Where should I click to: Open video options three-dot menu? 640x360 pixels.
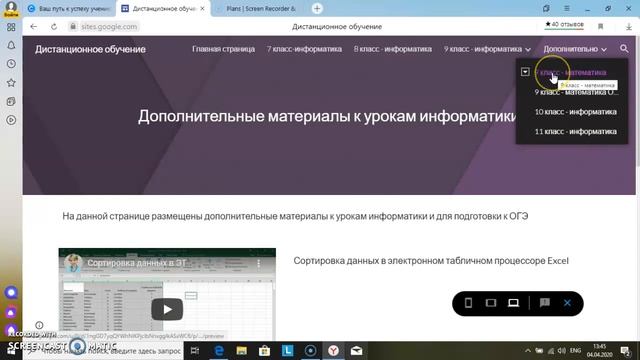[x=258, y=264]
